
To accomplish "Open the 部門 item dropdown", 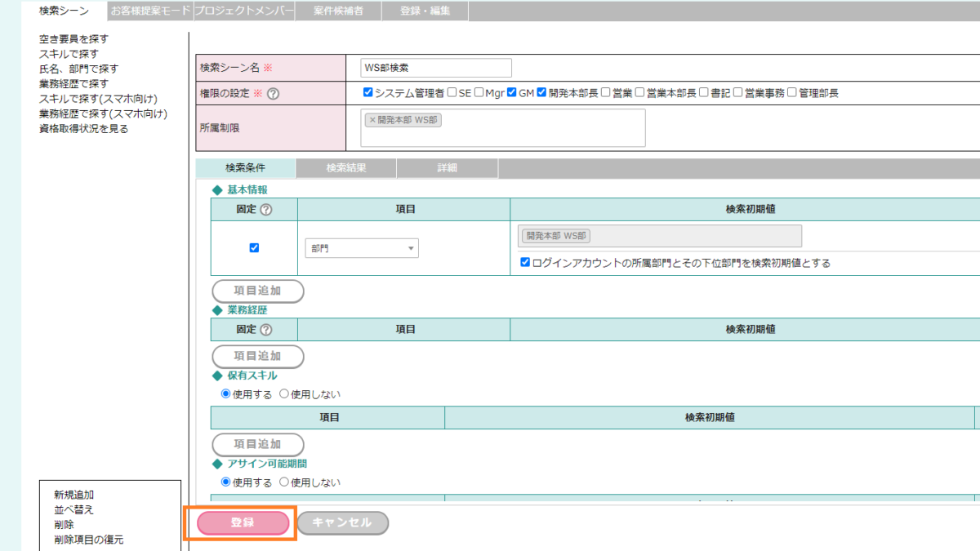I will [x=361, y=249].
